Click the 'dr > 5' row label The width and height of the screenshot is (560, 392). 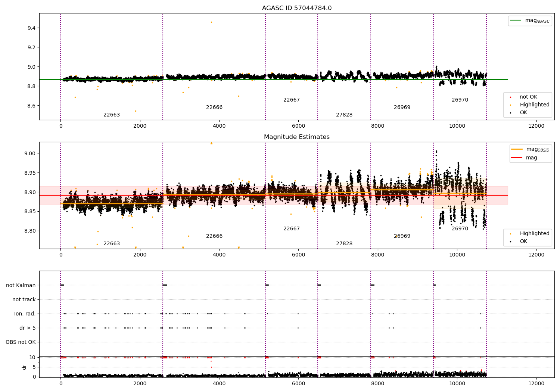point(28,328)
